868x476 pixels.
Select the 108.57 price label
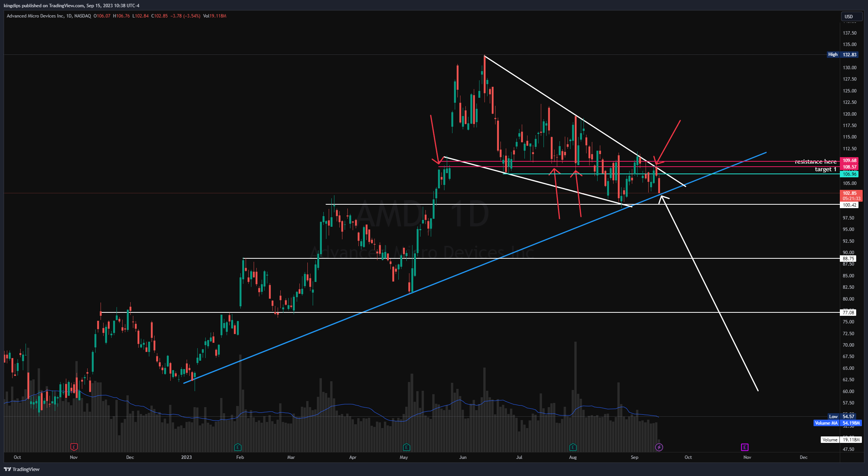[849, 167]
